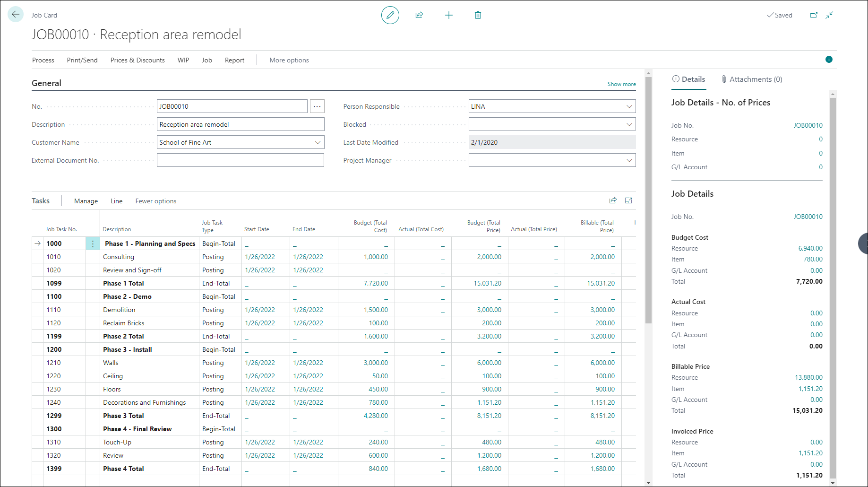The image size is (868, 487).
Task: Click the Attachments paperclip tab
Action: 752,79
